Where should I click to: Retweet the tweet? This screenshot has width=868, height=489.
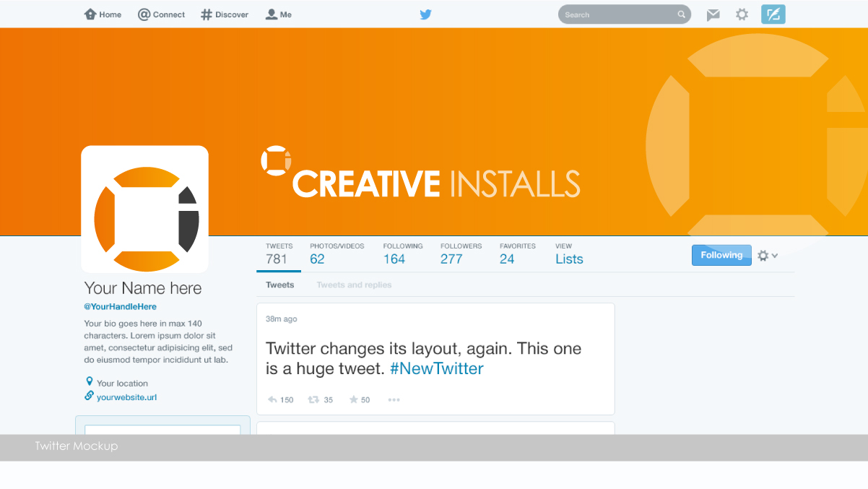[321, 399]
